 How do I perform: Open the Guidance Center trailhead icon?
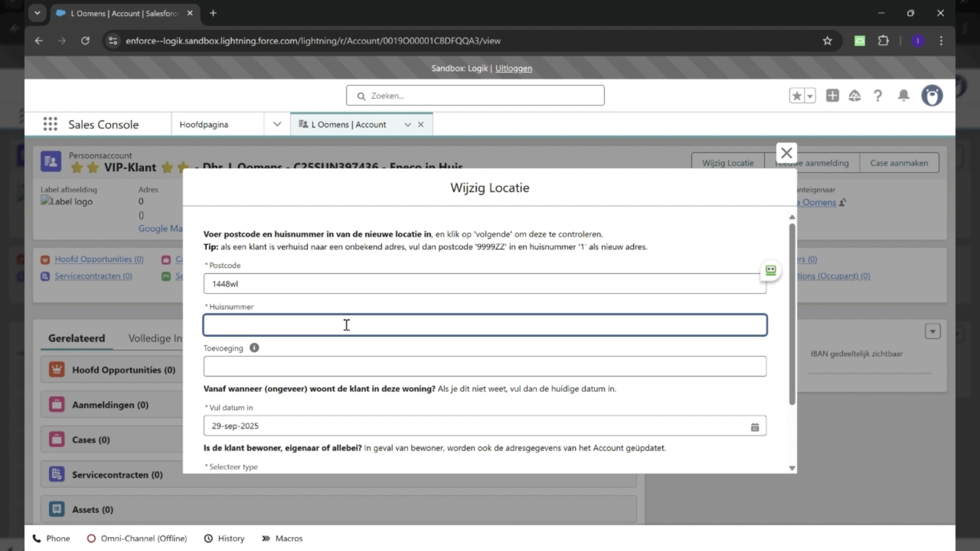pyautogui.click(x=854, y=95)
